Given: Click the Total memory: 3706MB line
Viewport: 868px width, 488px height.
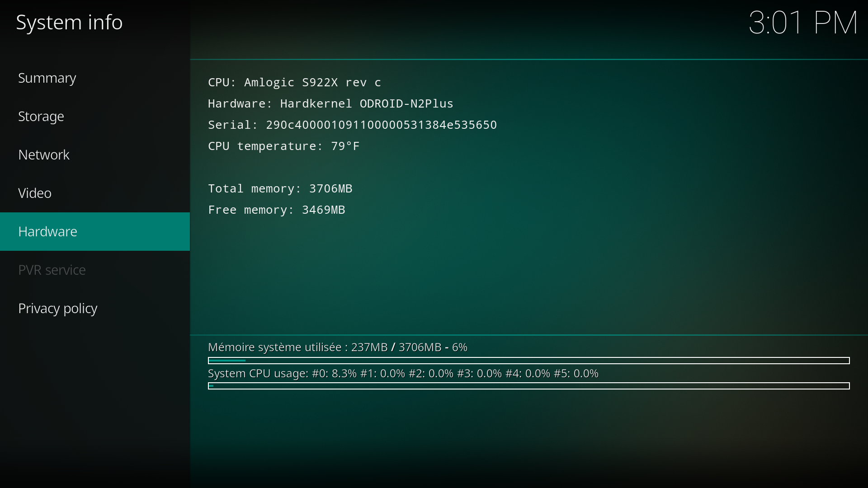Looking at the screenshot, I should coord(280,188).
